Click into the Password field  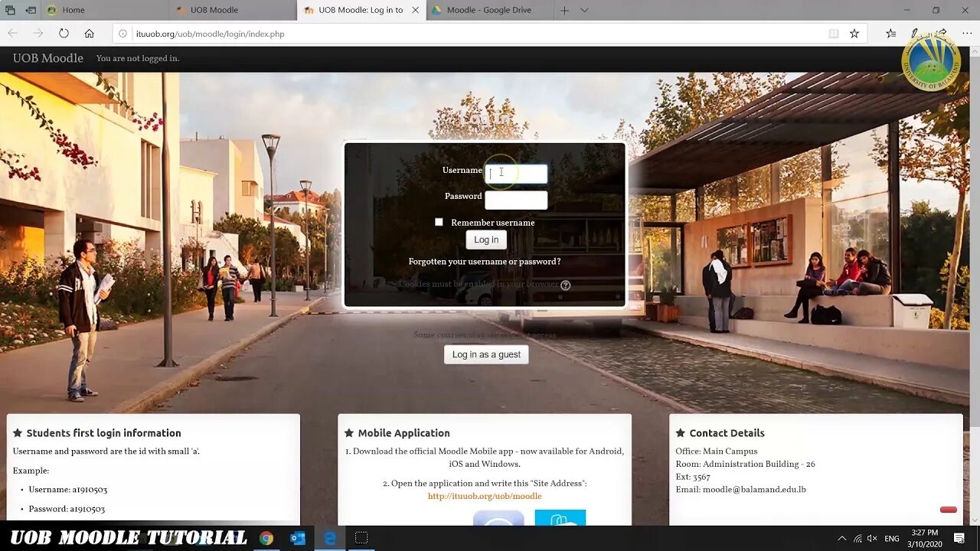[x=516, y=200]
